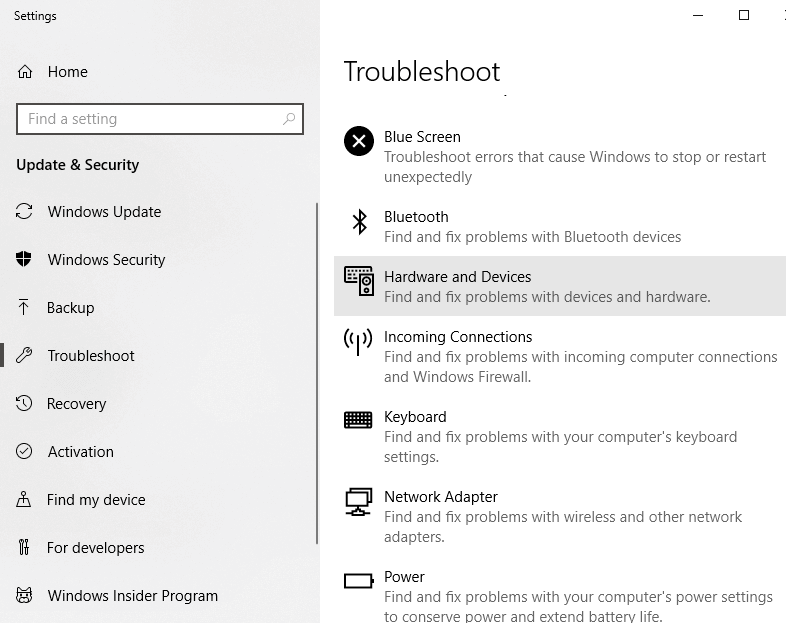Viewport: 786px width, 623px height.
Task: Click the magnifier in Find a setting
Action: click(289, 119)
